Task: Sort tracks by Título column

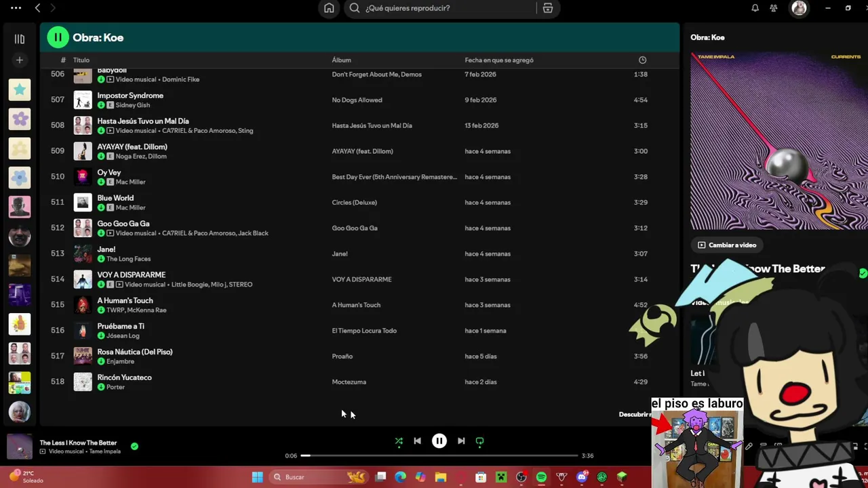Action: [81, 60]
